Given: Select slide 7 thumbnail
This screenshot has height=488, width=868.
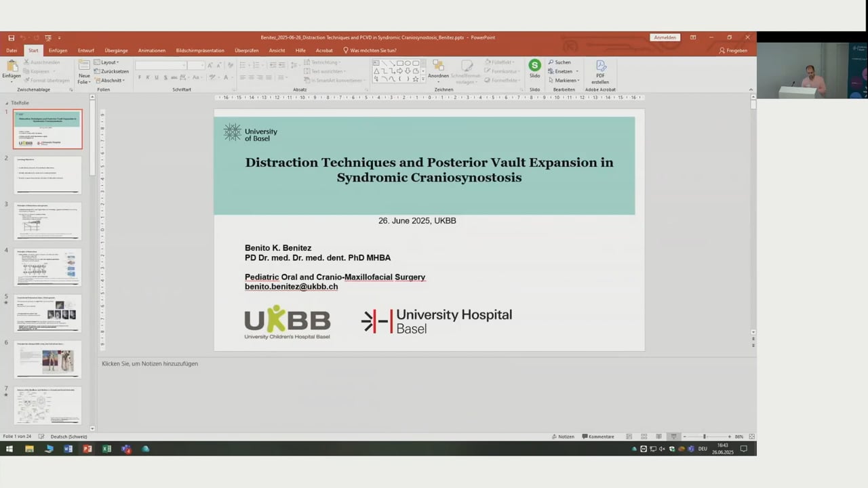Looking at the screenshot, I should point(47,405).
